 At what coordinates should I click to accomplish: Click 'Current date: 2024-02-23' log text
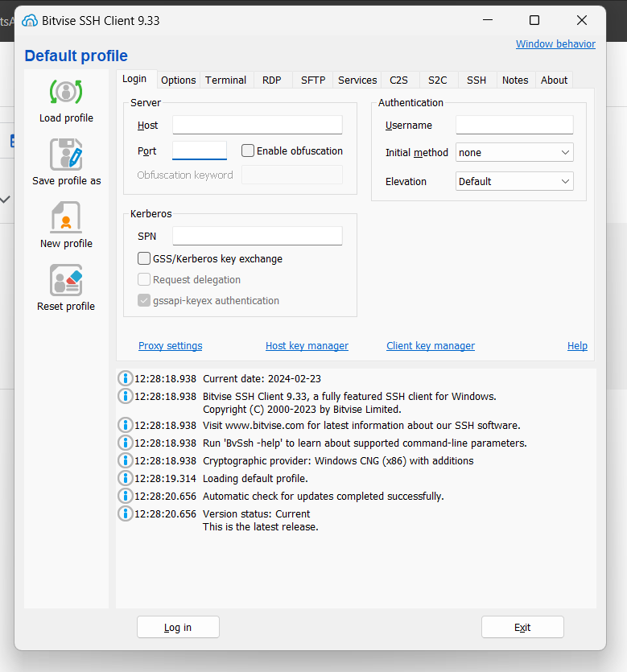pos(262,379)
